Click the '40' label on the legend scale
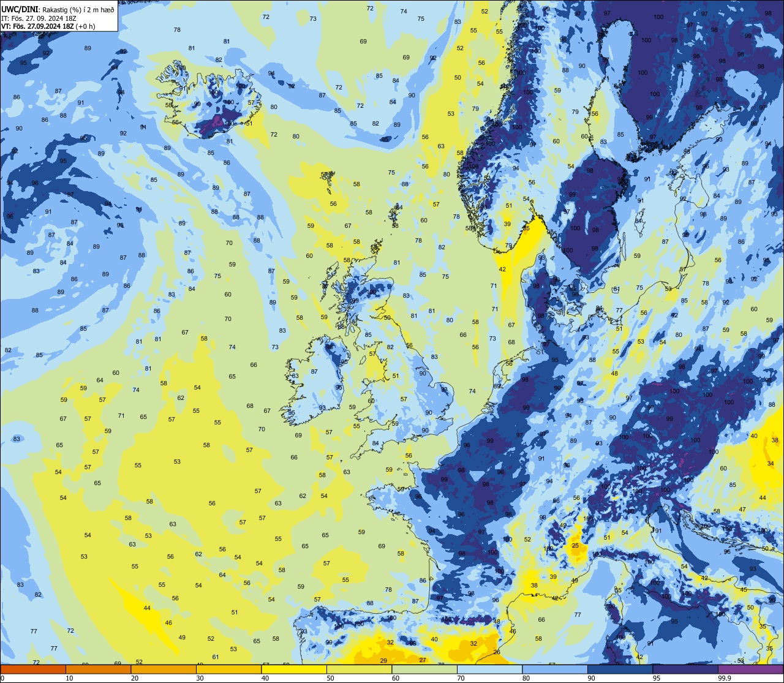 click(266, 678)
